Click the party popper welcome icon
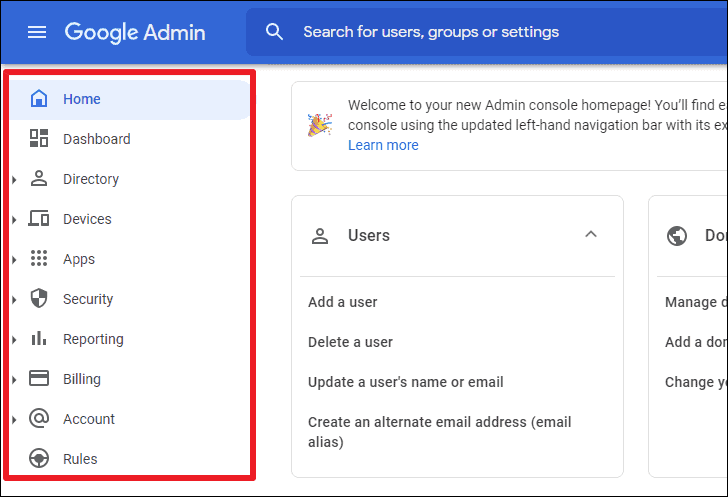 click(319, 125)
